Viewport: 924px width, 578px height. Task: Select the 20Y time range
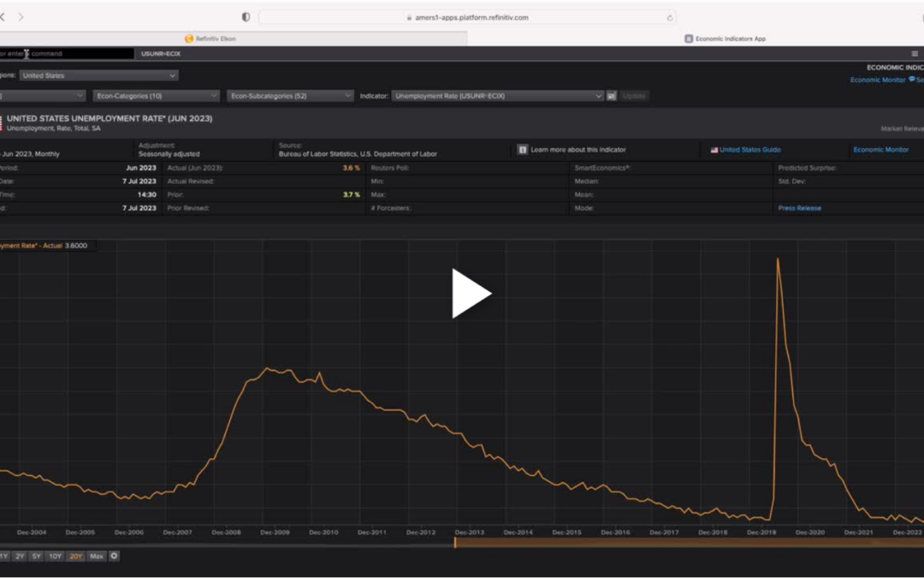tap(75, 557)
